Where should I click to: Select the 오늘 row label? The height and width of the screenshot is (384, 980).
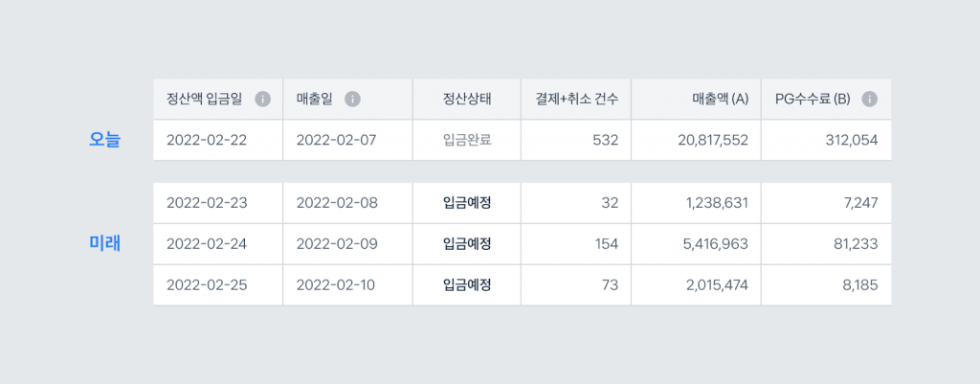tap(104, 140)
